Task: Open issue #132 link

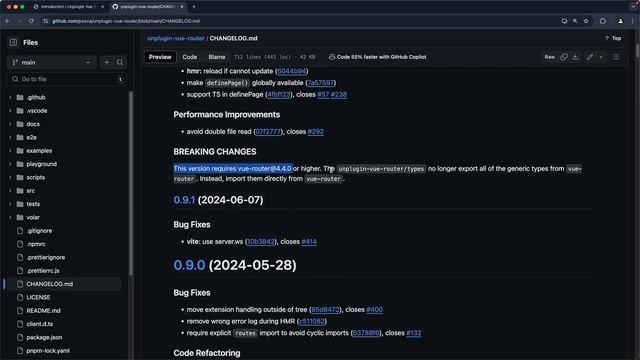Action: pos(413,333)
